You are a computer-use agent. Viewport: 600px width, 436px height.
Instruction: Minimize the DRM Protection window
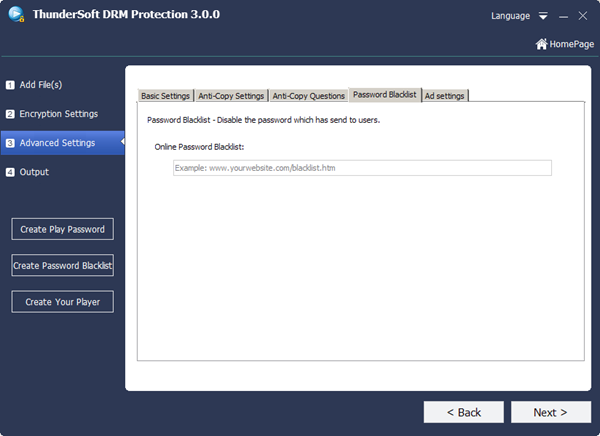coord(562,16)
